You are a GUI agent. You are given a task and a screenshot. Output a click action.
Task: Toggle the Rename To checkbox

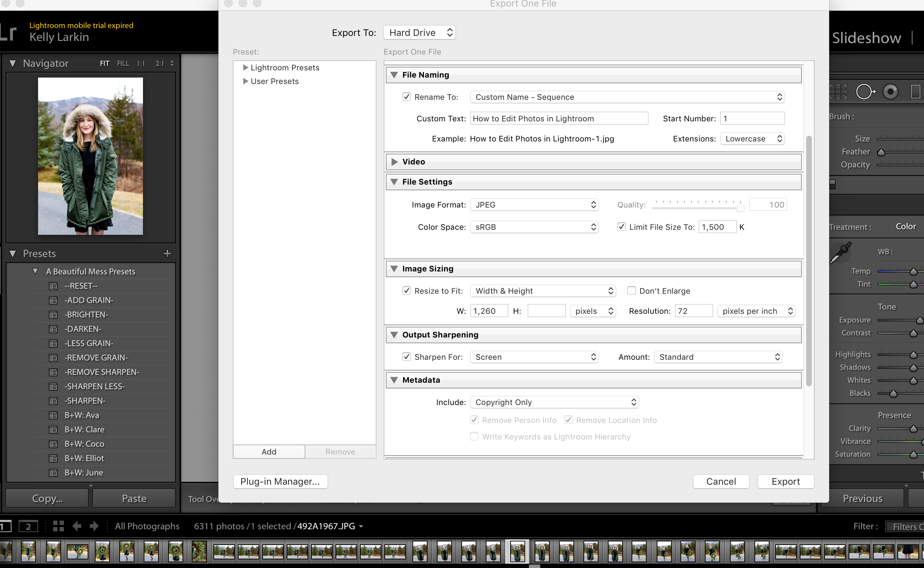[x=406, y=97]
